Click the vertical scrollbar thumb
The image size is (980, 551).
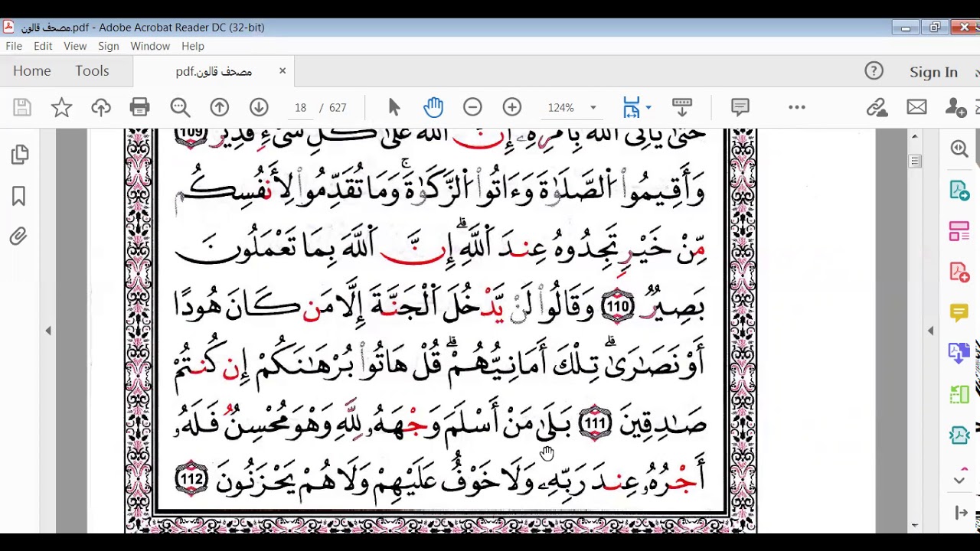click(915, 161)
